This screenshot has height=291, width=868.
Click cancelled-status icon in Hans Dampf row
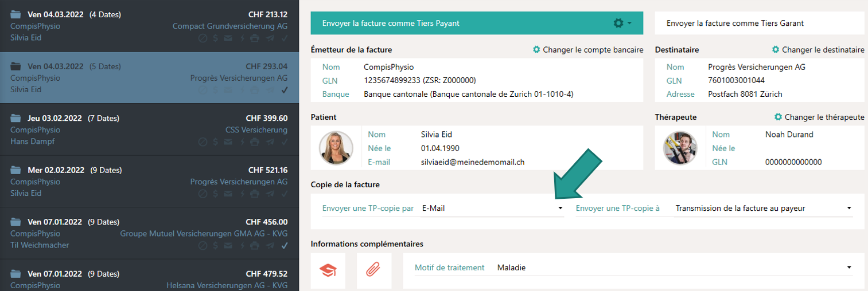203,142
